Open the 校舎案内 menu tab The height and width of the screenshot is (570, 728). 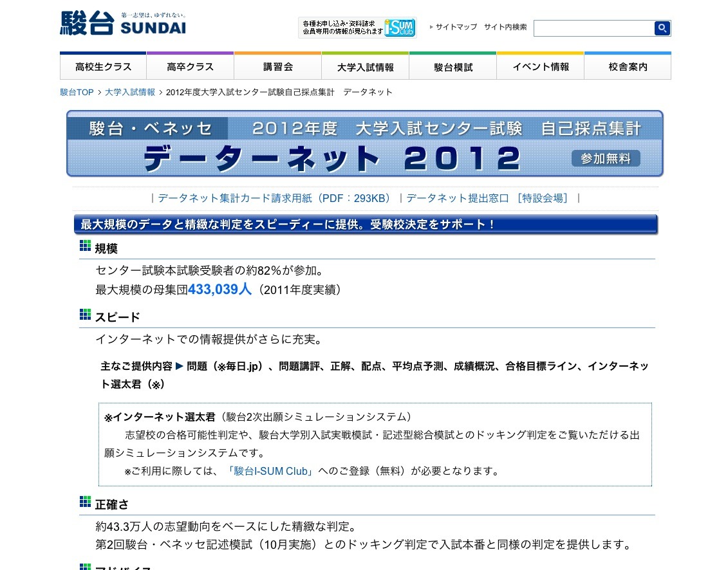click(628, 67)
